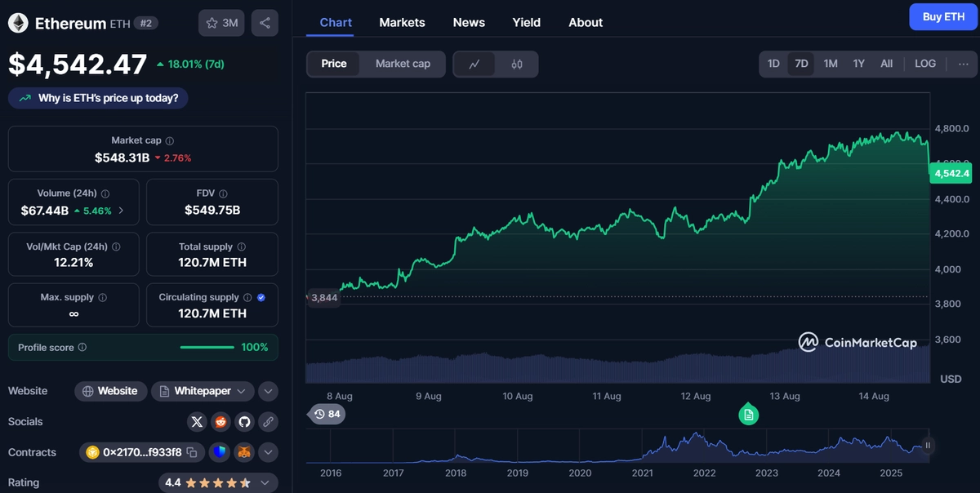Select the Market cap toggle

(403, 64)
